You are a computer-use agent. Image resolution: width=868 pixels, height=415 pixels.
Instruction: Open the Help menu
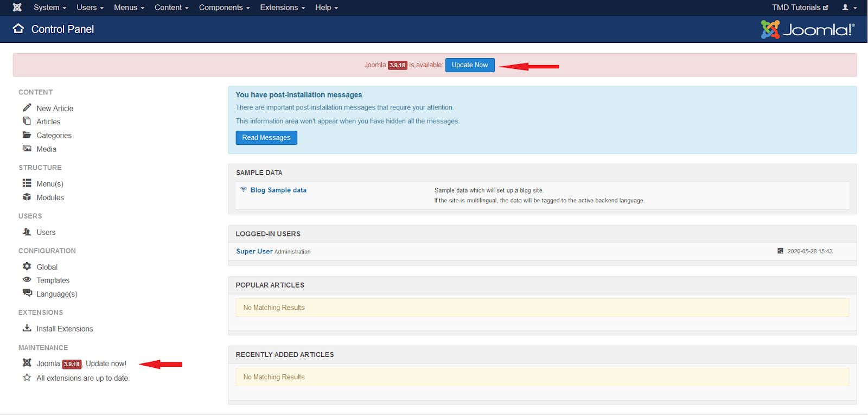tap(326, 8)
